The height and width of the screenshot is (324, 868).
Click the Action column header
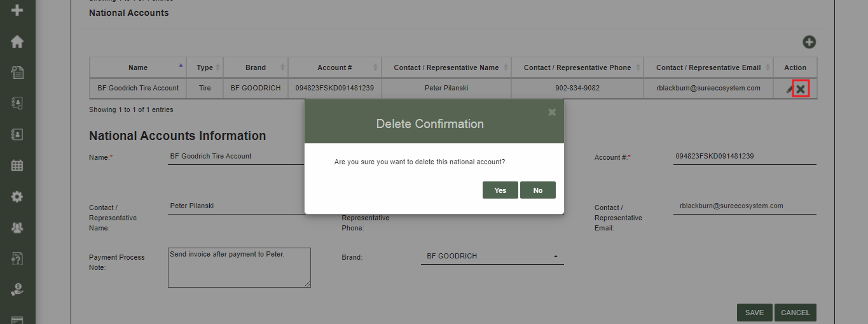click(795, 67)
